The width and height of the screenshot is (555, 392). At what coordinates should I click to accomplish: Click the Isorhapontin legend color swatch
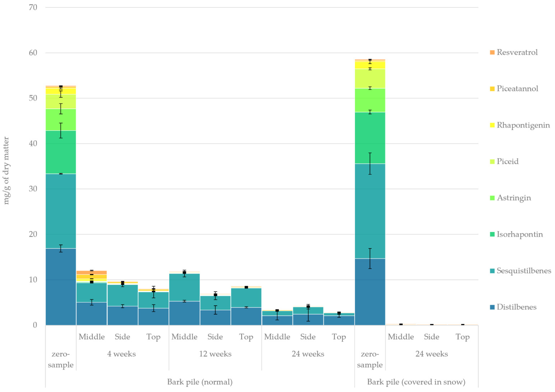tap(492, 234)
